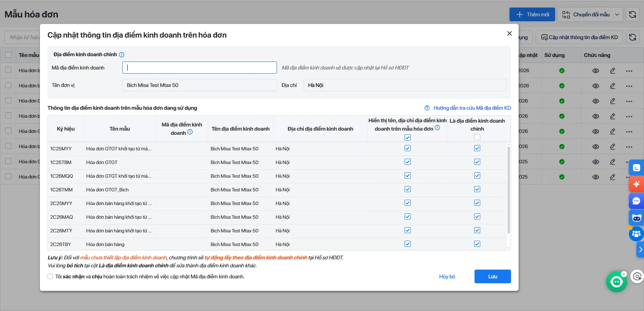Image resolution: width=644 pixels, height=311 pixels.
Task: Open the green chatbot floating button
Action: click(616, 282)
